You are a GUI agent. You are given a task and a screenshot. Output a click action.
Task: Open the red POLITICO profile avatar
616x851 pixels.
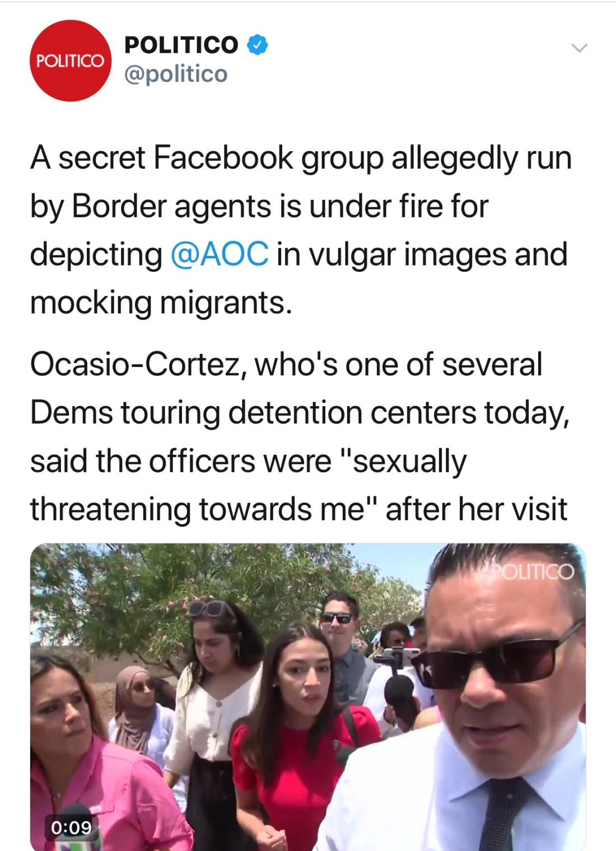coord(71,61)
